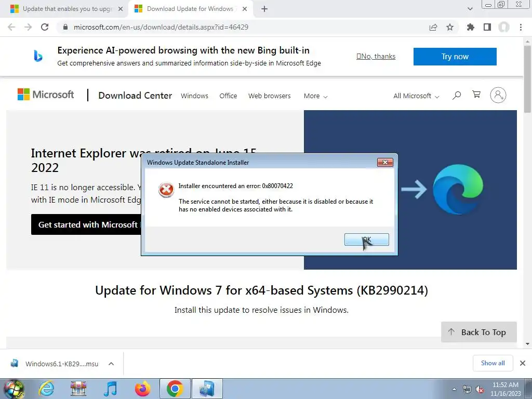532x399 pixels.
Task: Go back with the browser back arrow
Action: coord(11,27)
